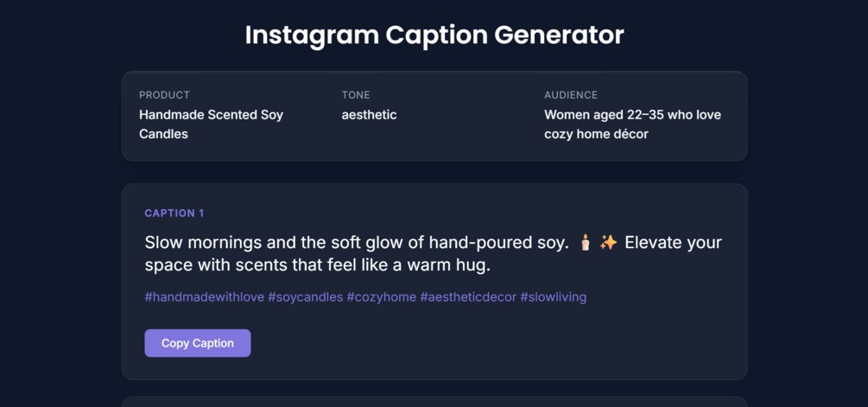Click the PRODUCT field label
This screenshot has width=868, height=407.
164,95
